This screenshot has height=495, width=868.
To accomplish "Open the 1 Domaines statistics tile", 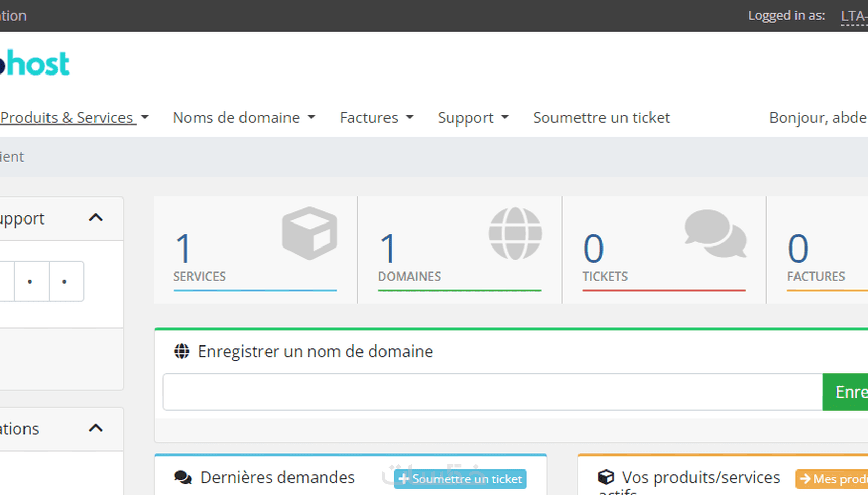I will pos(460,250).
